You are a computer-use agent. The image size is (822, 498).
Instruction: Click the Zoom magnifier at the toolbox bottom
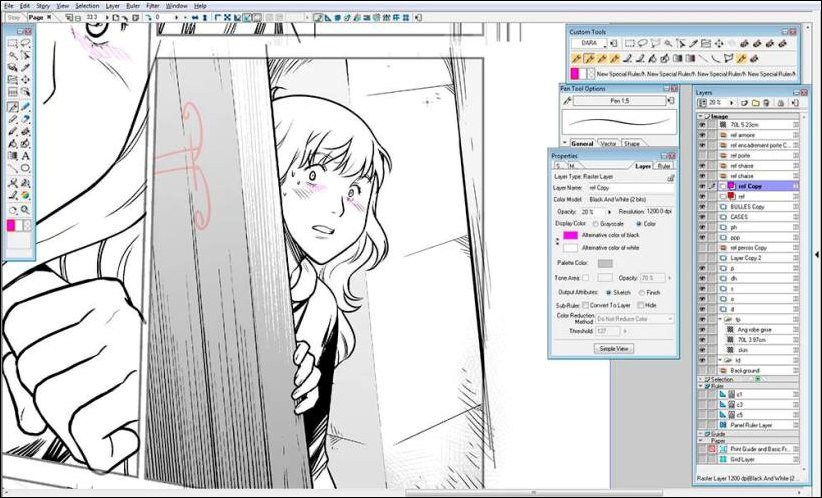[x=26, y=210]
